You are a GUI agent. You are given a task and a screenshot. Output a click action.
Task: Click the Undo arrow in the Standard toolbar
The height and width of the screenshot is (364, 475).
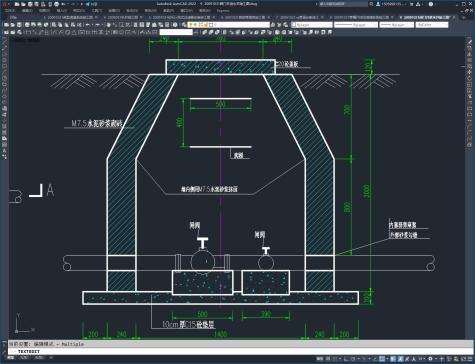pyautogui.click(x=87, y=25)
